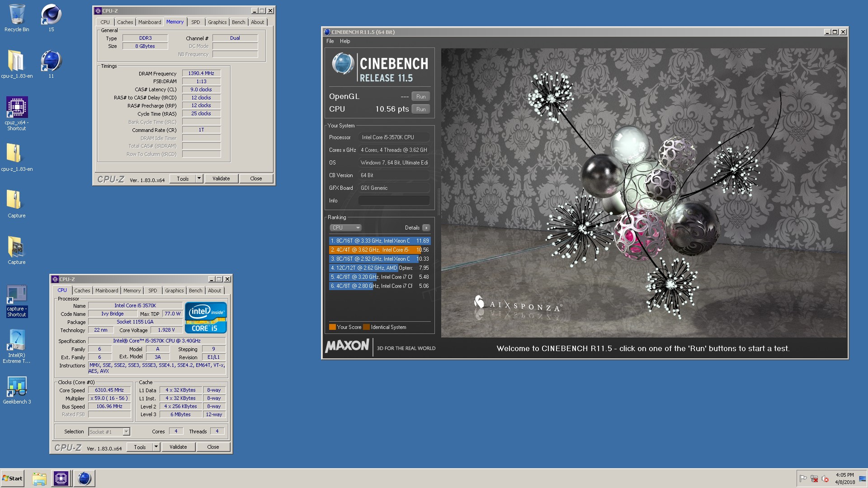Click Validate in CPU-Z Memory window
Image resolution: width=868 pixels, height=488 pixels.
pyautogui.click(x=221, y=178)
